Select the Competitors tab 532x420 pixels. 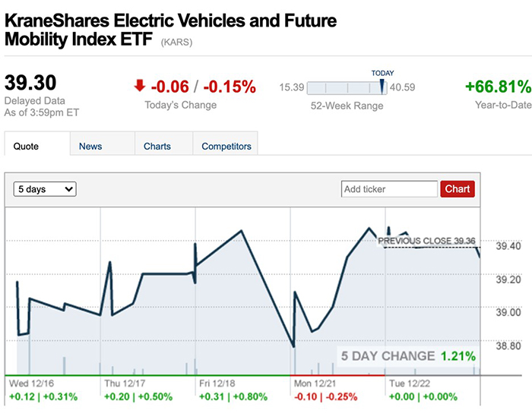pyautogui.click(x=225, y=146)
